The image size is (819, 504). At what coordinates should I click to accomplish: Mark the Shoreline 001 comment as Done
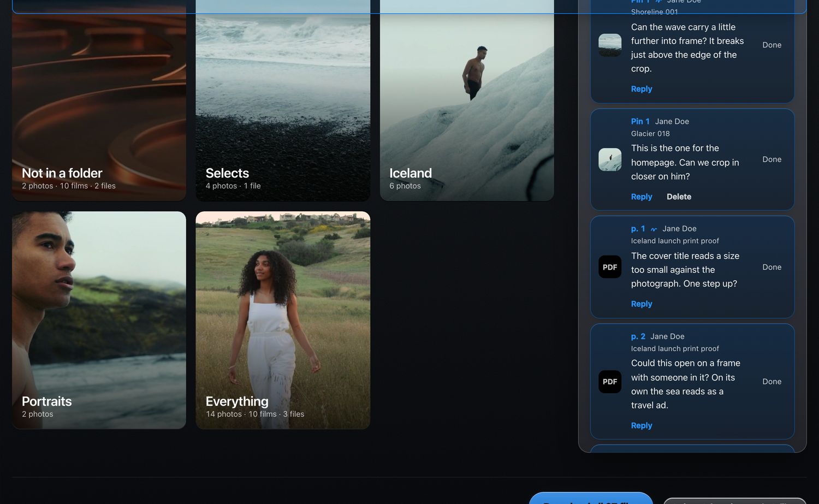coord(772,45)
